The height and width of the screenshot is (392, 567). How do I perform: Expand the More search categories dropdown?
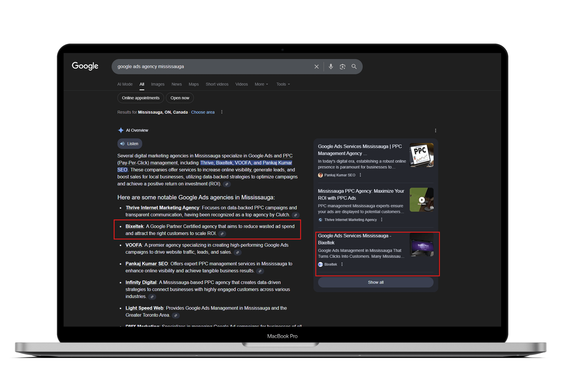pyautogui.click(x=261, y=84)
